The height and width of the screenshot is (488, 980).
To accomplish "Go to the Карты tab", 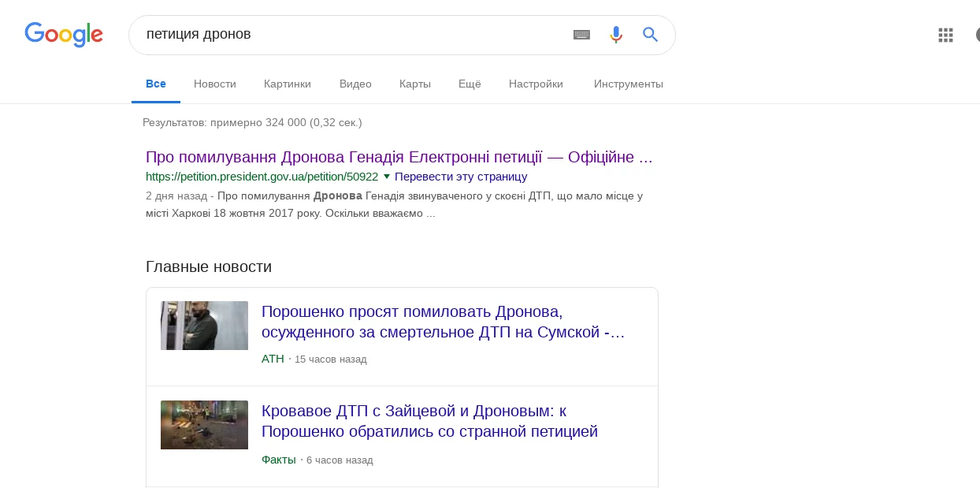I will click(x=415, y=84).
